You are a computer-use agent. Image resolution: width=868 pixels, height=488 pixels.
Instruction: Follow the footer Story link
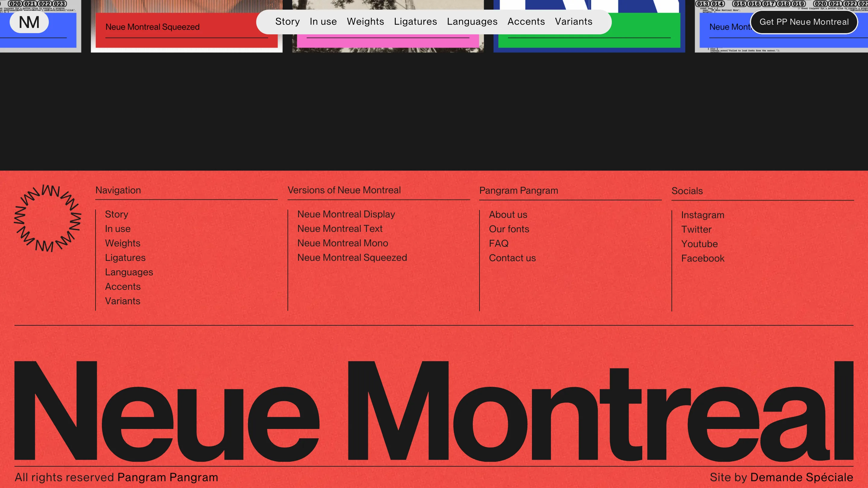[x=117, y=214]
